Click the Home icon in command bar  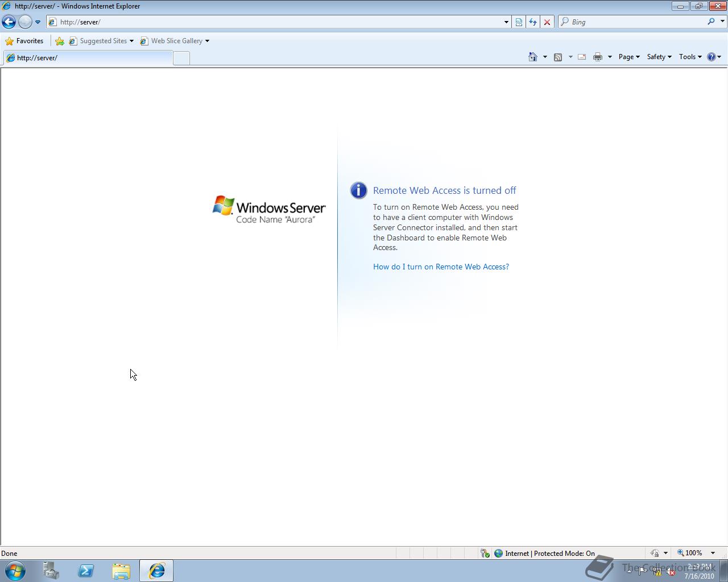click(533, 57)
